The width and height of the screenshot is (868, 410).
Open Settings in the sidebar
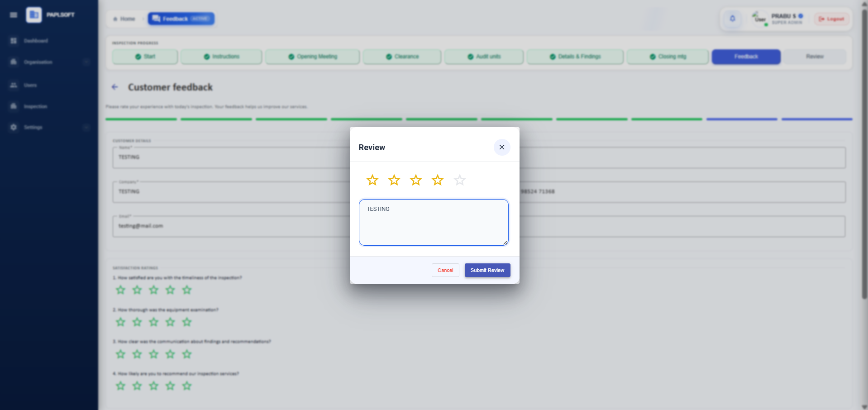click(33, 127)
